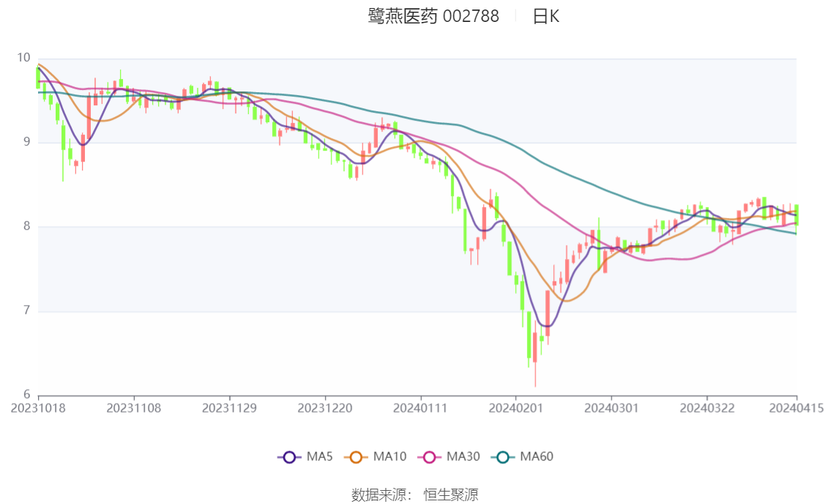Hide the MA10 line via its text label
830x504 pixels.
coord(389,457)
